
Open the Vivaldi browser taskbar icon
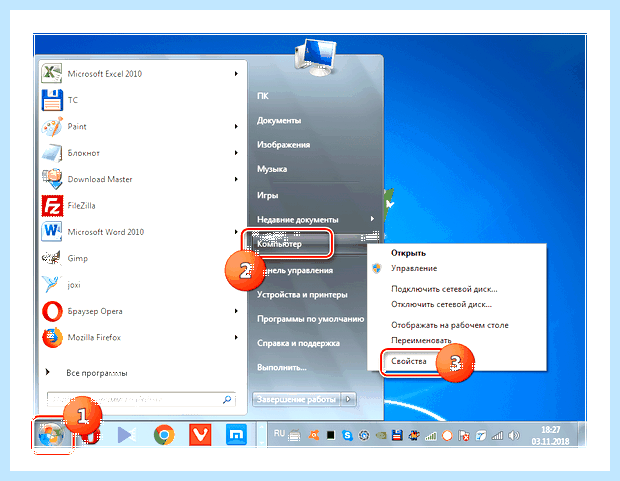pyautogui.click(x=200, y=435)
